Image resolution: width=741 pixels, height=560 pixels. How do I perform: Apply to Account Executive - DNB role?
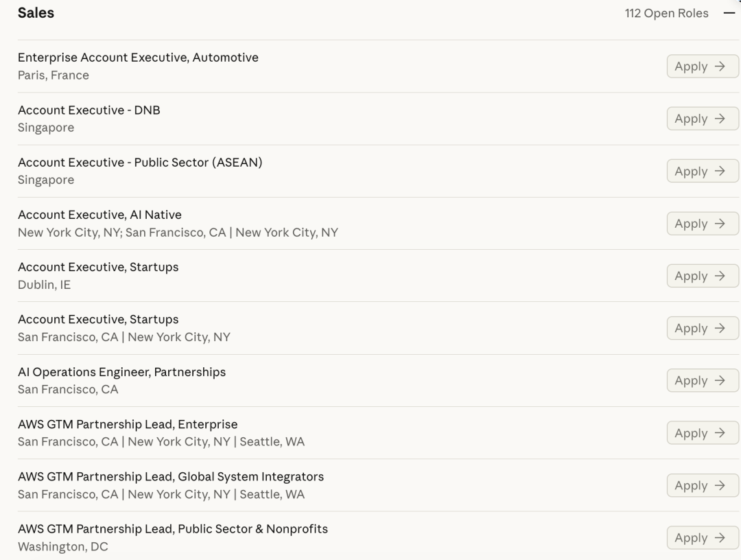(x=703, y=119)
